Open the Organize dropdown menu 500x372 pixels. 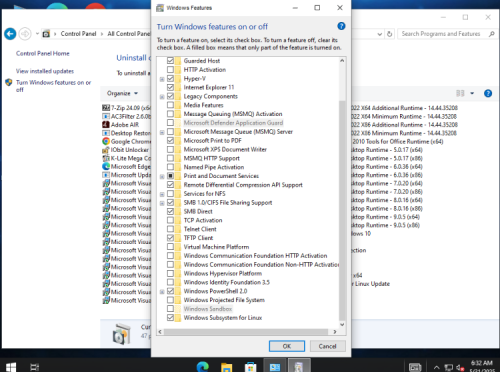coord(122,93)
